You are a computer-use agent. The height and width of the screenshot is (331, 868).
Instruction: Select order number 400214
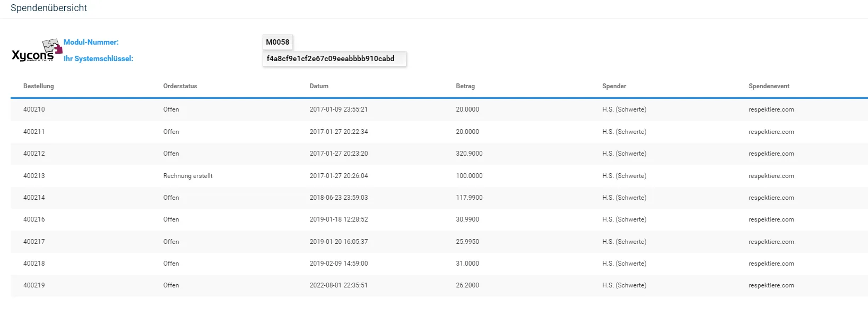pos(34,198)
